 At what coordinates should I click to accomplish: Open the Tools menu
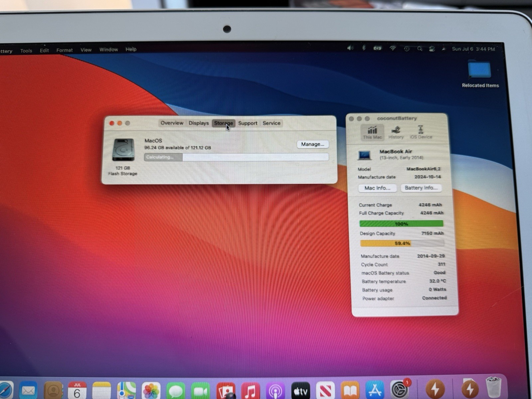click(26, 51)
